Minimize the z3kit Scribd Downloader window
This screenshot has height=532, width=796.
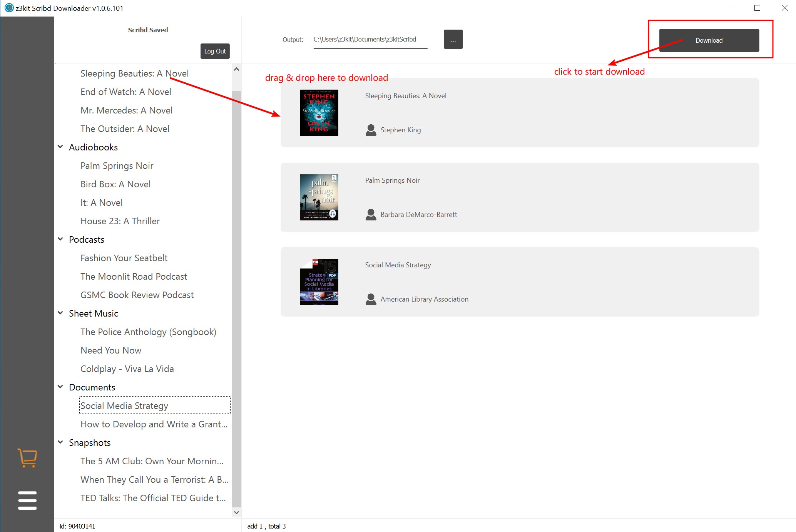coord(731,8)
